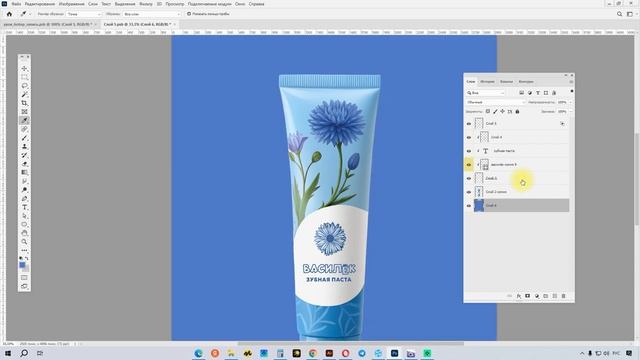The height and width of the screenshot is (360, 640).
Task: Open the layer blend mode dropdown
Action: point(496,102)
